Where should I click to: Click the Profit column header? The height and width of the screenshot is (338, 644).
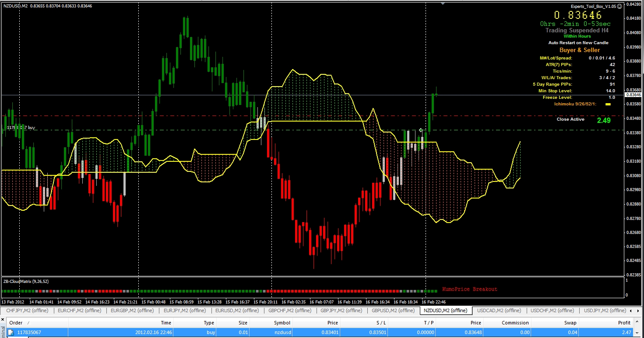[x=605, y=323]
